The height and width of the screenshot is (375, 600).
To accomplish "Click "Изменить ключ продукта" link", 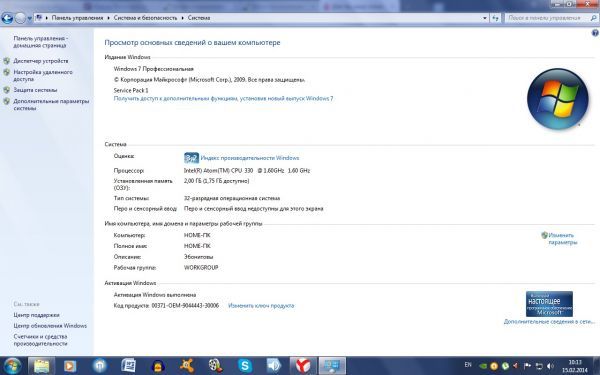I will click(261, 306).
